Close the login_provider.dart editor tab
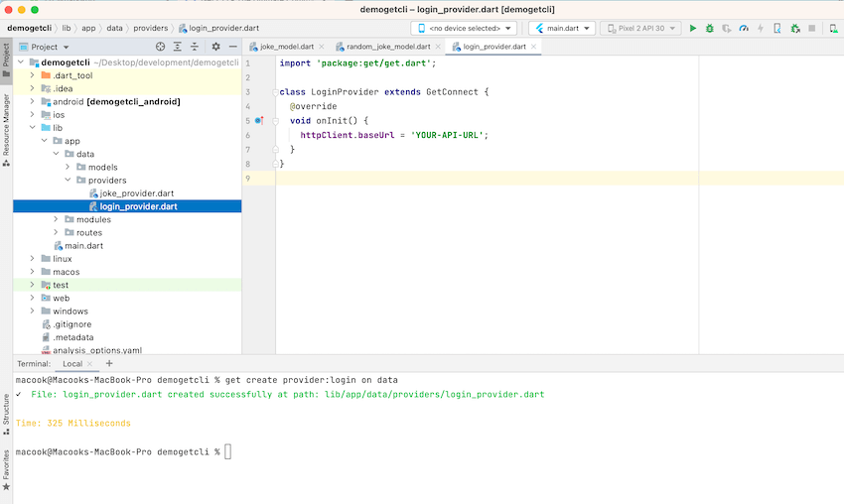This screenshot has height=504, width=844. 535,47
